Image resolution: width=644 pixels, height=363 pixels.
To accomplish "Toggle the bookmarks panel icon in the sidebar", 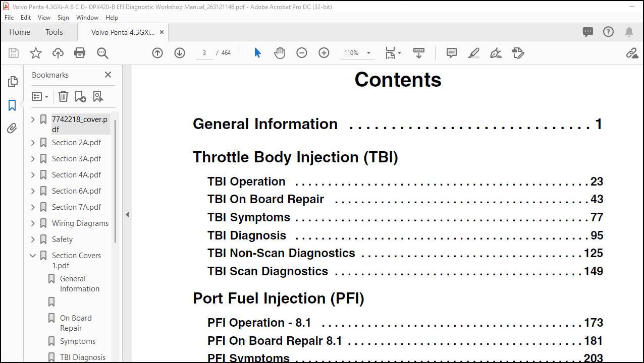I will click(12, 105).
